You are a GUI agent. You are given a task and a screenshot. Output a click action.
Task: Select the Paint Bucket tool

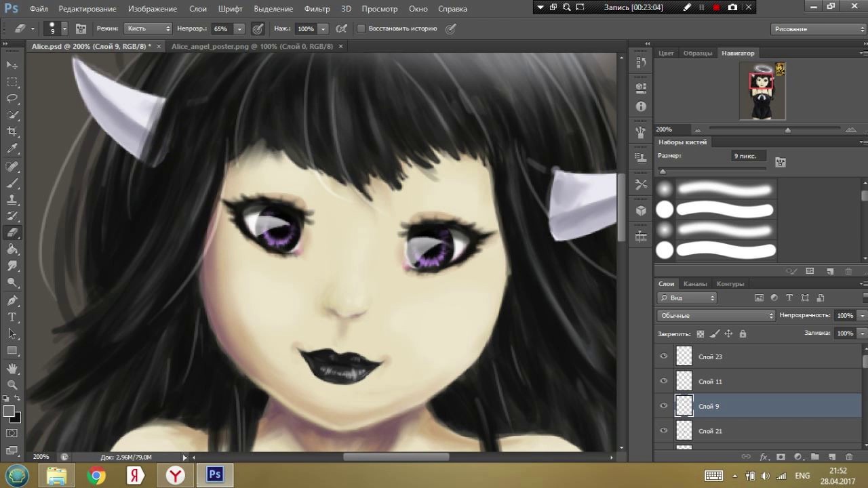point(12,249)
